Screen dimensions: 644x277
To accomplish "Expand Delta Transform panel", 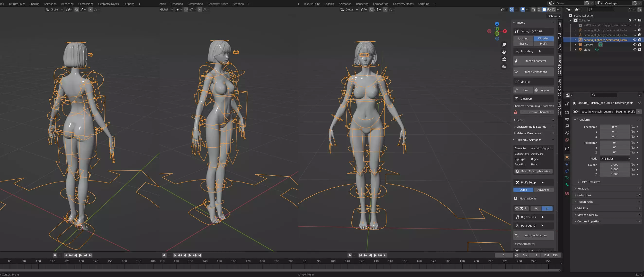I will pyautogui.click(x=590, y=182).
